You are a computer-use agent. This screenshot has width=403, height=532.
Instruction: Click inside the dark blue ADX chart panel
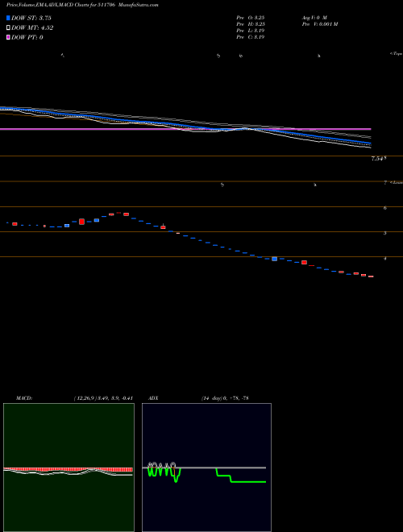(206, 468)
